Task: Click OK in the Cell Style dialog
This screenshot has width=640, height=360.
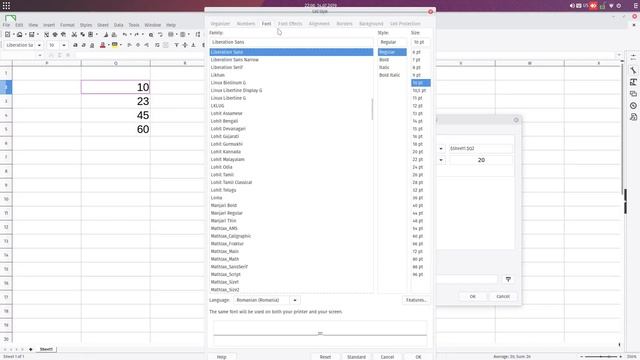Action: 418,357
